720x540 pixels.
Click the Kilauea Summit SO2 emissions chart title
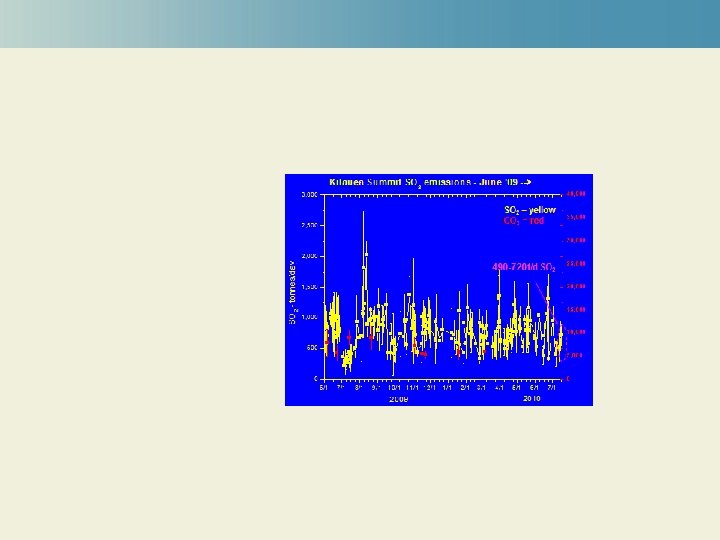tap(430, 182)
